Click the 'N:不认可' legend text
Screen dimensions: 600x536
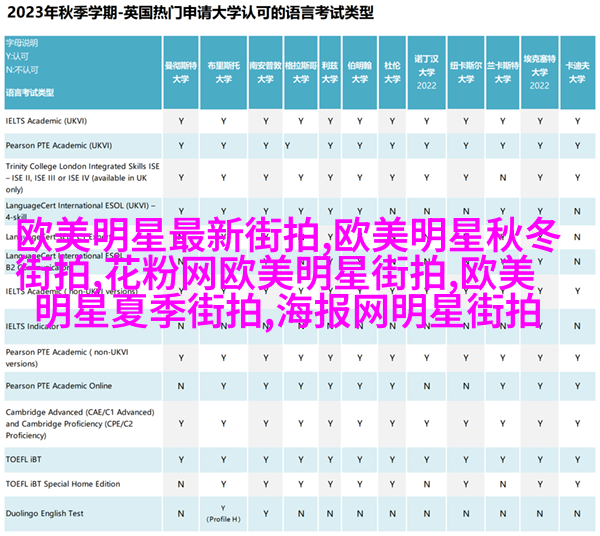pos(22,70)
